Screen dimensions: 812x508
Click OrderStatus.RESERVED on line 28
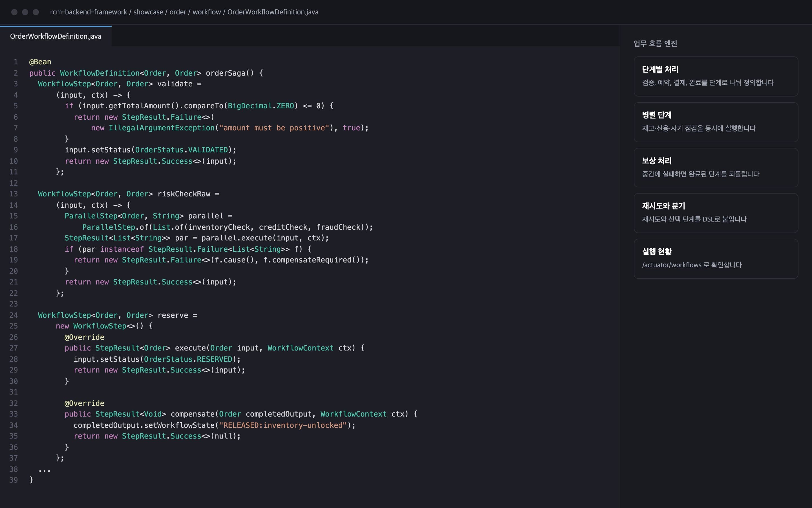click(188, 359)
